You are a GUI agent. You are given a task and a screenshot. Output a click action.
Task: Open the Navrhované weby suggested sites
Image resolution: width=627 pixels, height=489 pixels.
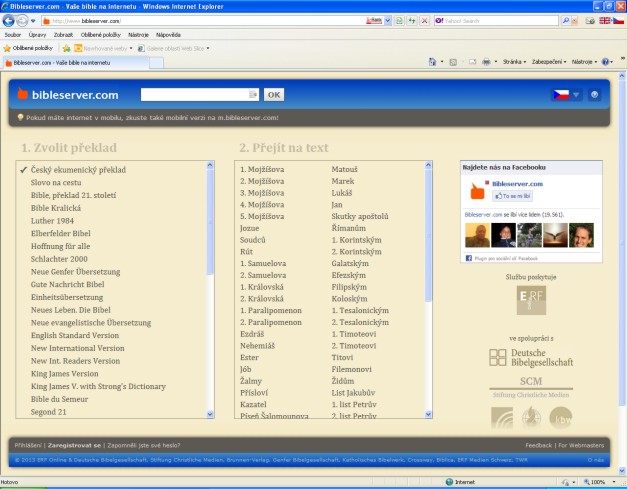(103, 48)
